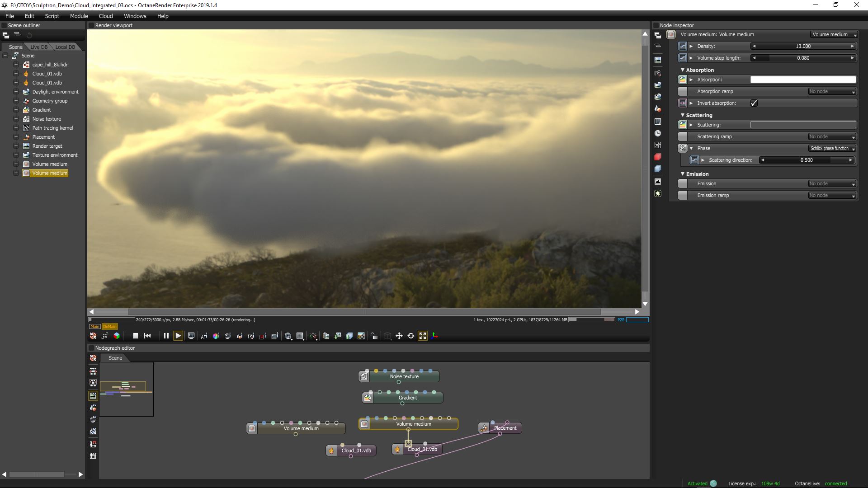The width and height of the screenshot is (868, 488).
Task: Toggle the viewport lock icon
Action: [x=374, y=336]
